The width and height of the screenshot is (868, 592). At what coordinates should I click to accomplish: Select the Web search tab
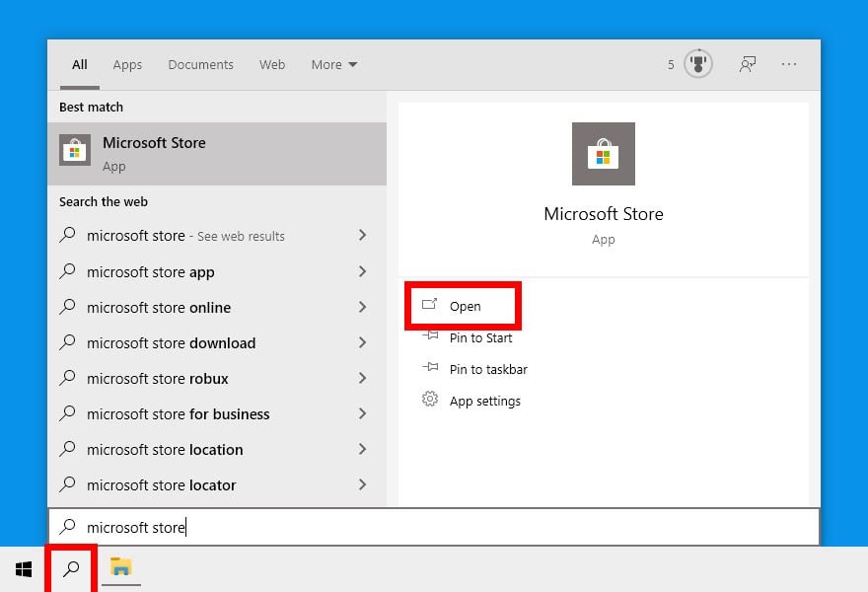coord(272,65)
